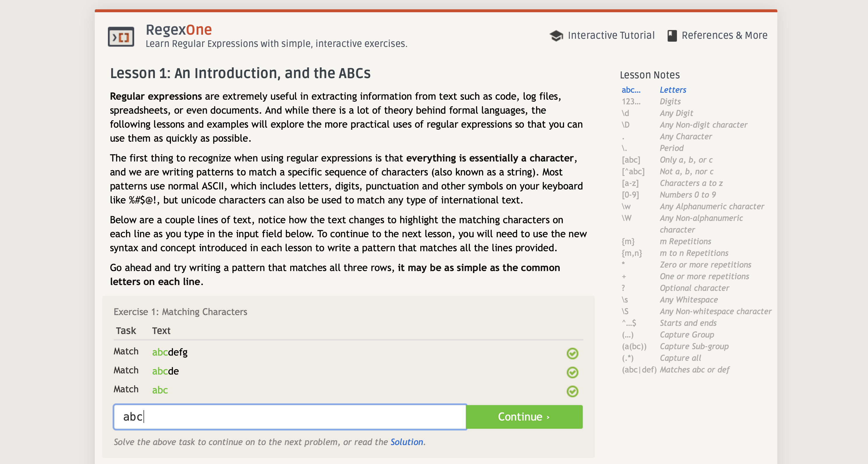Click the regex pattern input field
This screenshot has width=868, height=464.
[x=290, y=416]
